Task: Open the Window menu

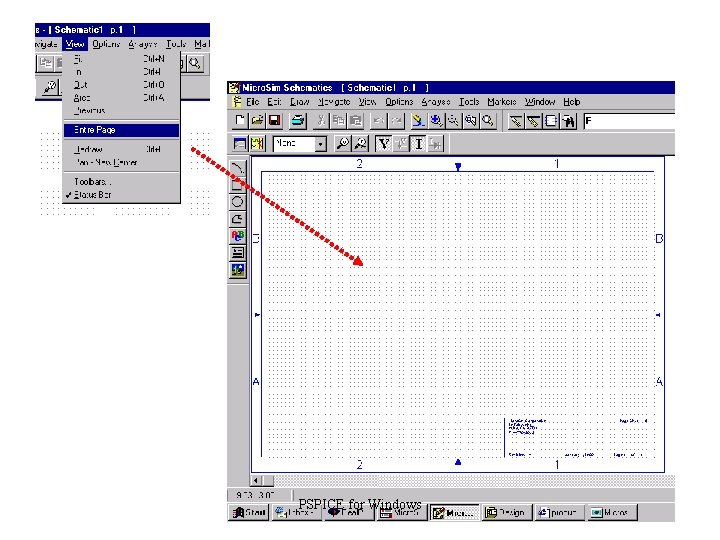Action: pos(540,102)
